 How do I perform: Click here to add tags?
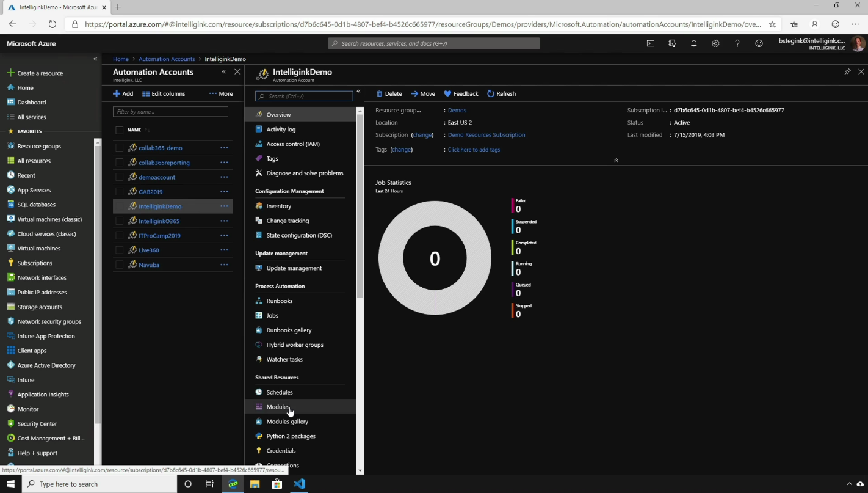tap(474, 150)
